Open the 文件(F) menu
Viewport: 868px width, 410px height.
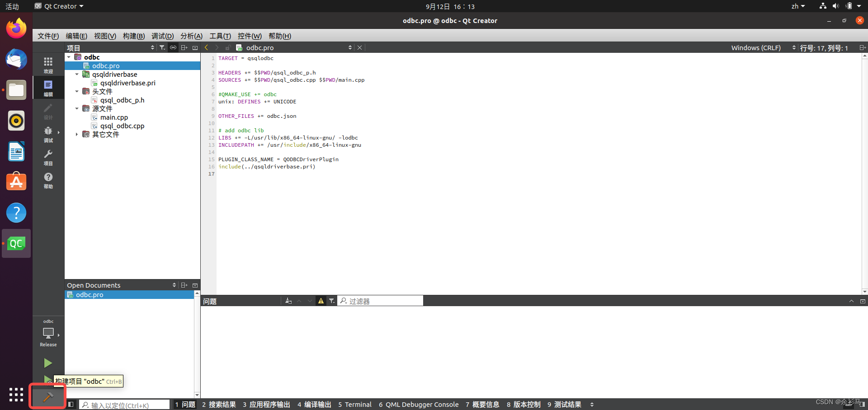pos(48,36)
